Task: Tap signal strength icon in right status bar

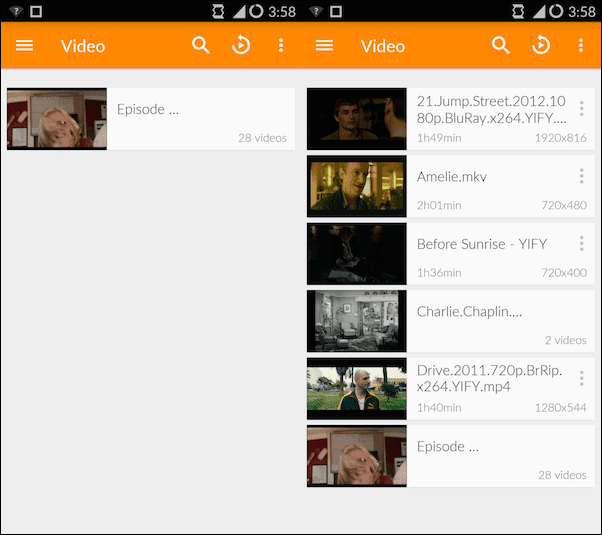Action: click(539, 12)
